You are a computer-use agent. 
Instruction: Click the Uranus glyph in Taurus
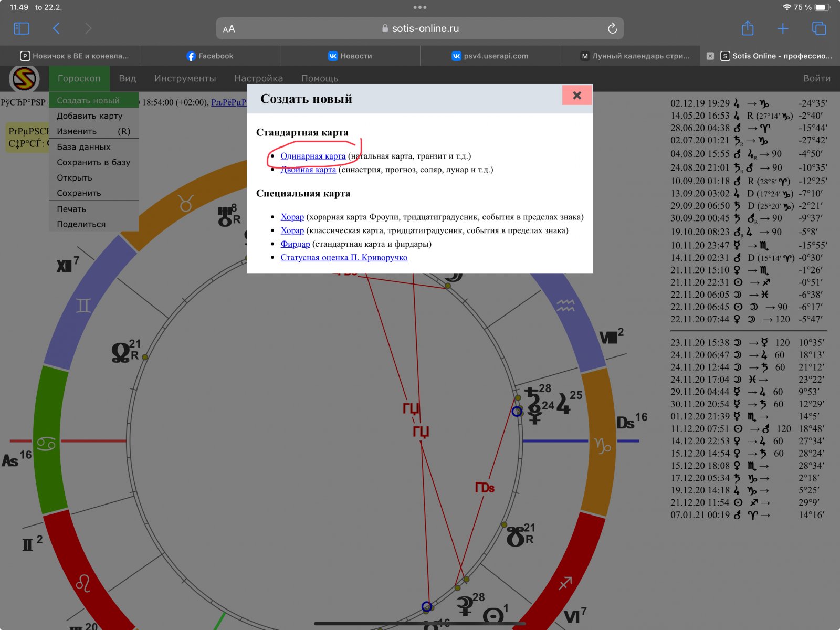226,216
